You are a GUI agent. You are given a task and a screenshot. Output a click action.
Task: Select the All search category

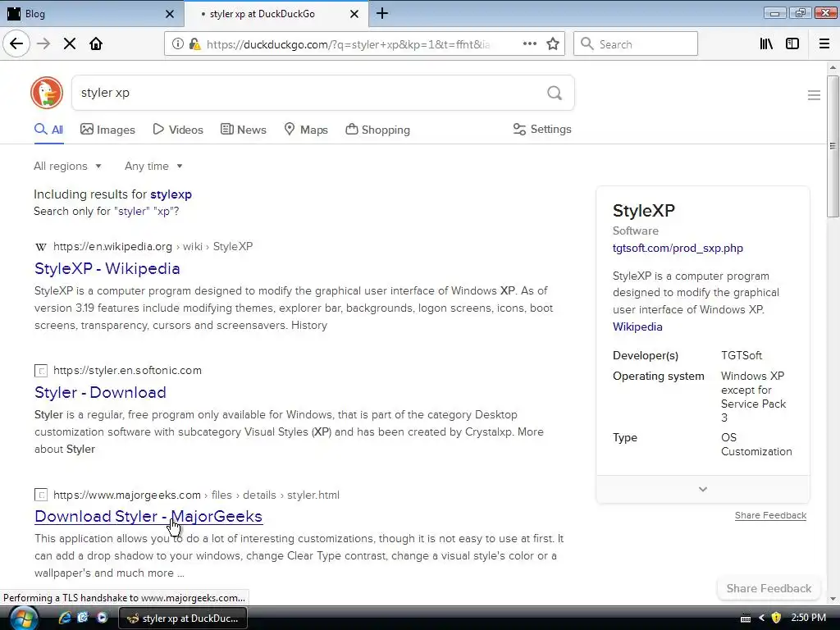pyautogui.click(x=48, y=130)
